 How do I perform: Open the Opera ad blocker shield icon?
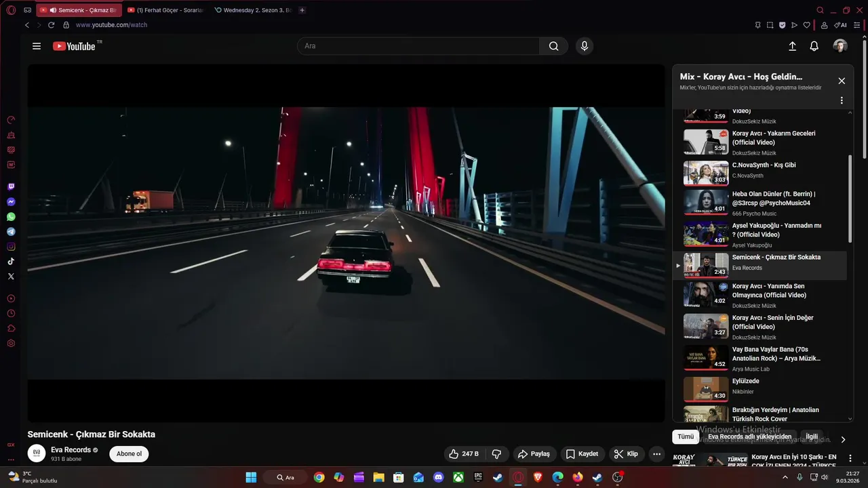point(783,25)
